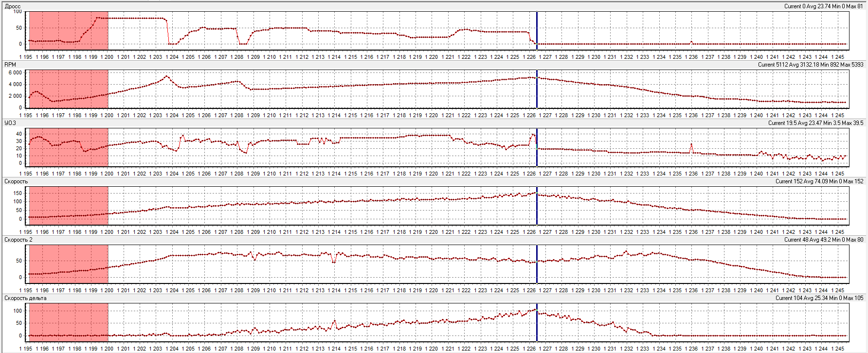Click the Скорость дельта chart title
Screen dimensions: 868x353
coord(25,298)
